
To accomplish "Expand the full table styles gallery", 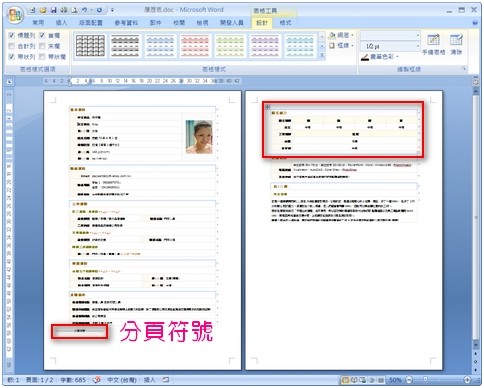I will 322,56.
